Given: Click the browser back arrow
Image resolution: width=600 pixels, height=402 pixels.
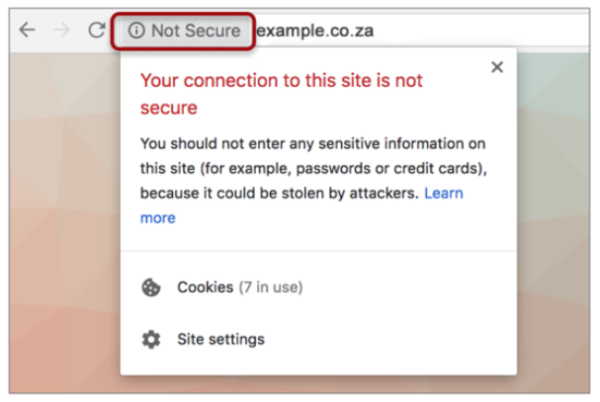Looking at the screenshot, I should (27, 30).
